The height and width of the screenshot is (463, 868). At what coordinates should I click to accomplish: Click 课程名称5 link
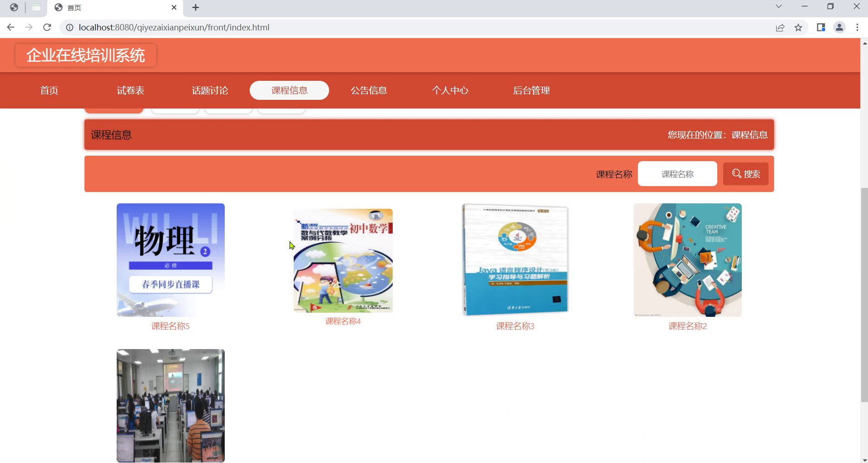tap(171, 326)
